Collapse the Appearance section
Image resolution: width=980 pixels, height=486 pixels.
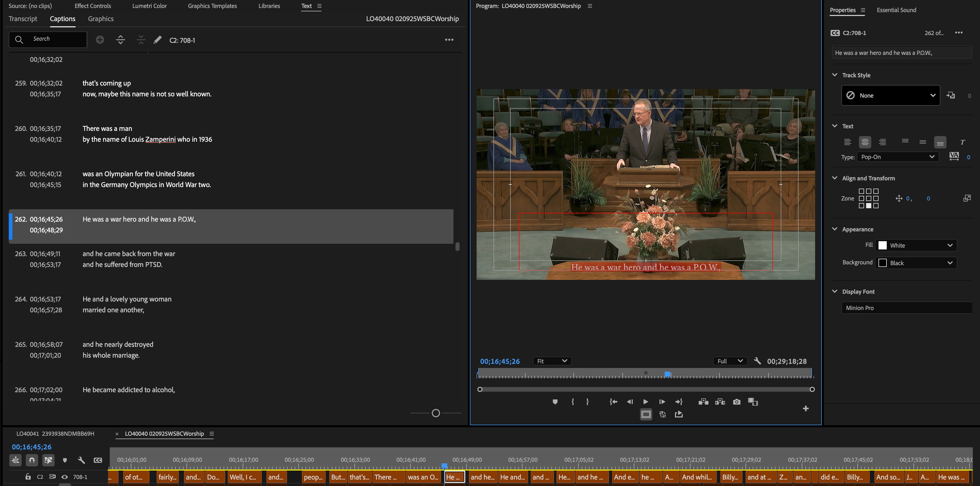(x=835, y=229)
